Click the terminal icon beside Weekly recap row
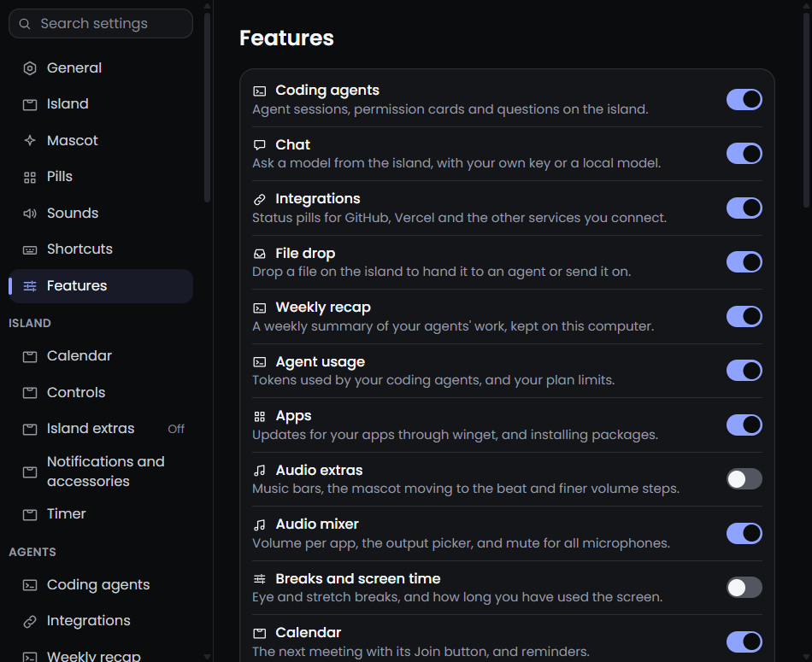 260,308
